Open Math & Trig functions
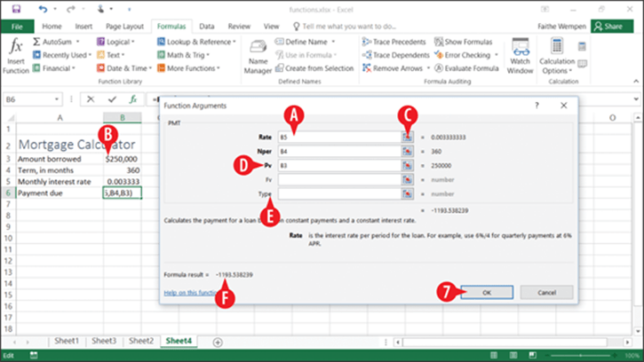 point(183,55)
